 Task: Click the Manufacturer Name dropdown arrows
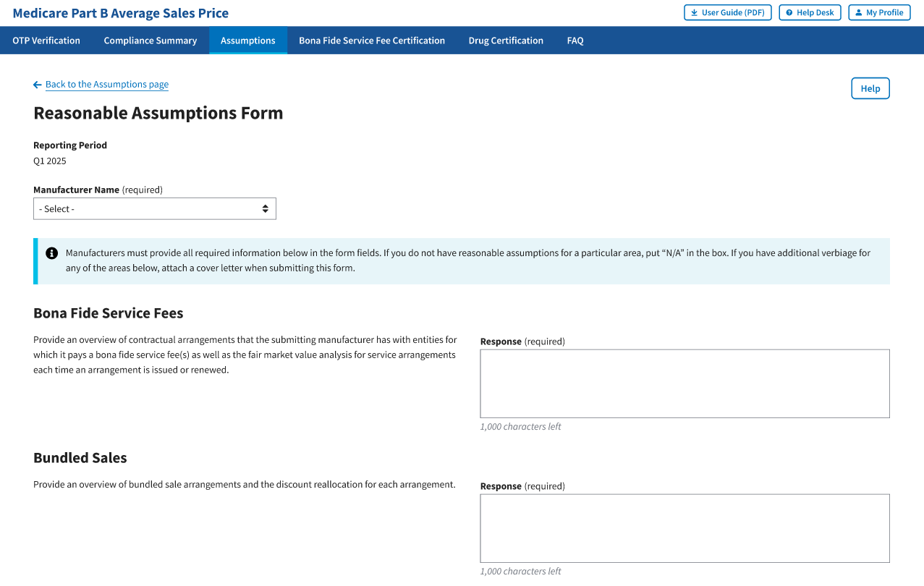coord(266,209)
